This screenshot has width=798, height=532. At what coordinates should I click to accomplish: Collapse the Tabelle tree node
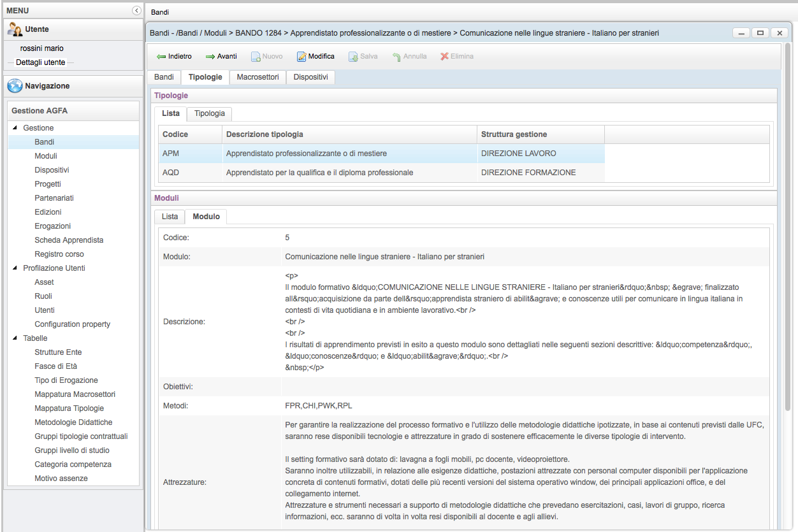[15, 338]
